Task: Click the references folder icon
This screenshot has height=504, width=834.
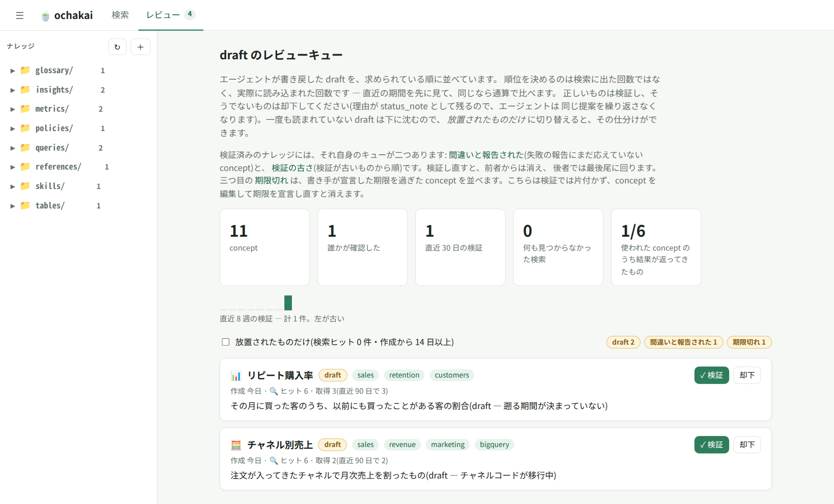Action: tap(25, 167)
